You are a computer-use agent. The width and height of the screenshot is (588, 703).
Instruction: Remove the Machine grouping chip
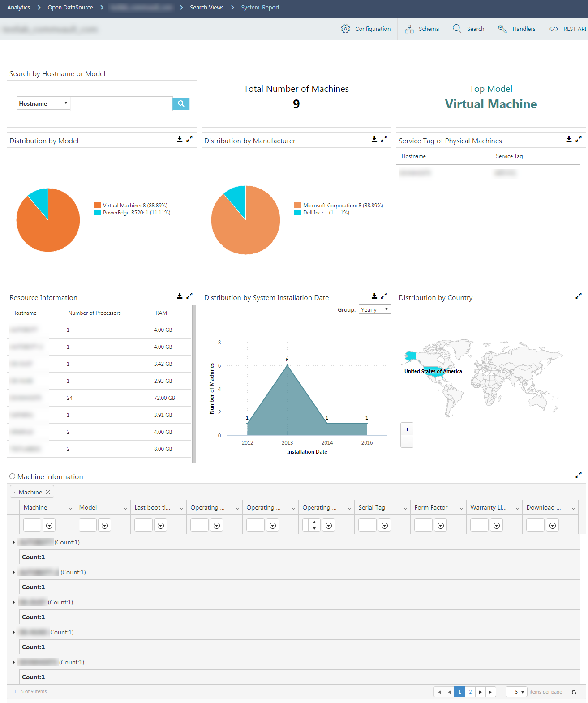tap(48, 492)
